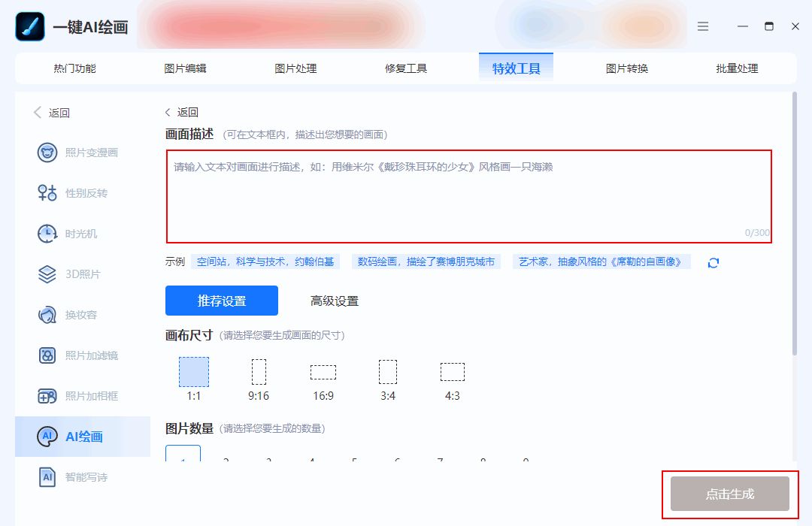Click the 3D照片 sidebar label
Viewport: 812px width, 526px height.
point(83,274)
